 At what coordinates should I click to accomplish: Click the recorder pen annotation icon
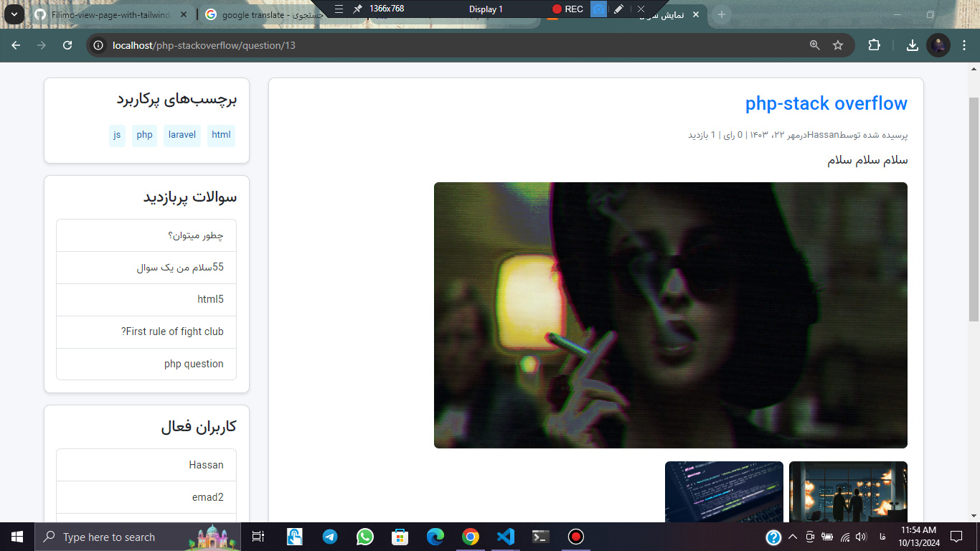tap(619, 9)
